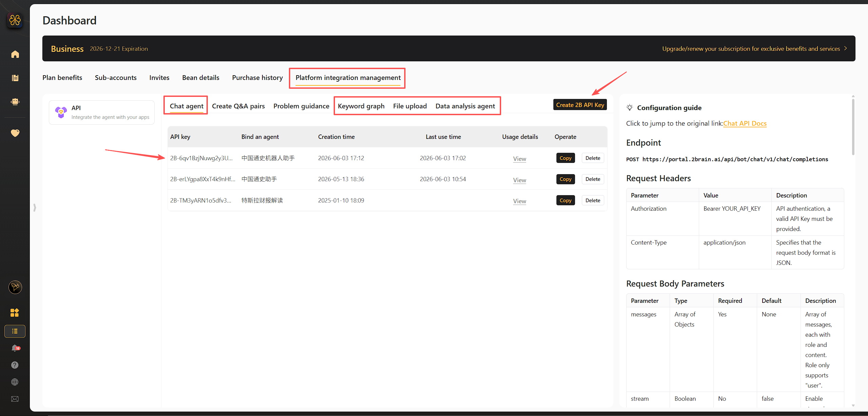
Task: Click the Business plan label
Action: [67, 48]
